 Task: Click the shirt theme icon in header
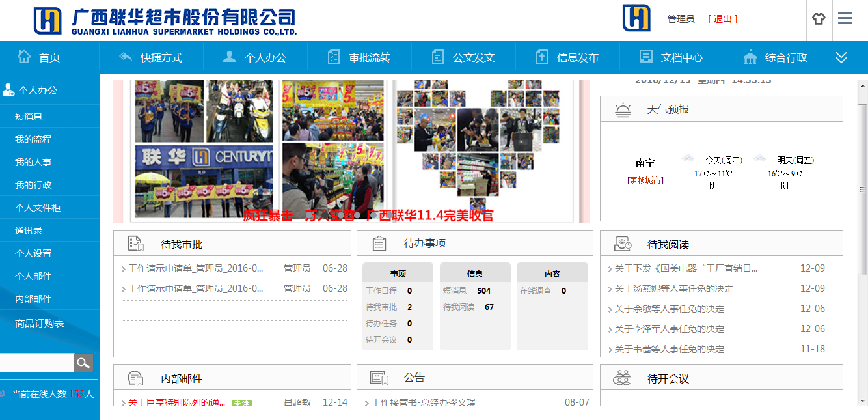pyautogui.click(x=819, y=19)
